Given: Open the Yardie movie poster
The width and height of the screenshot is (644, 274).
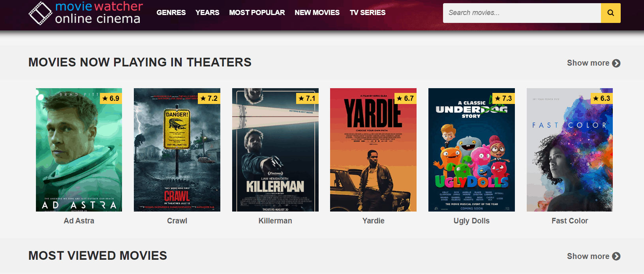Looking at the screenshot, I should [373, 150].
